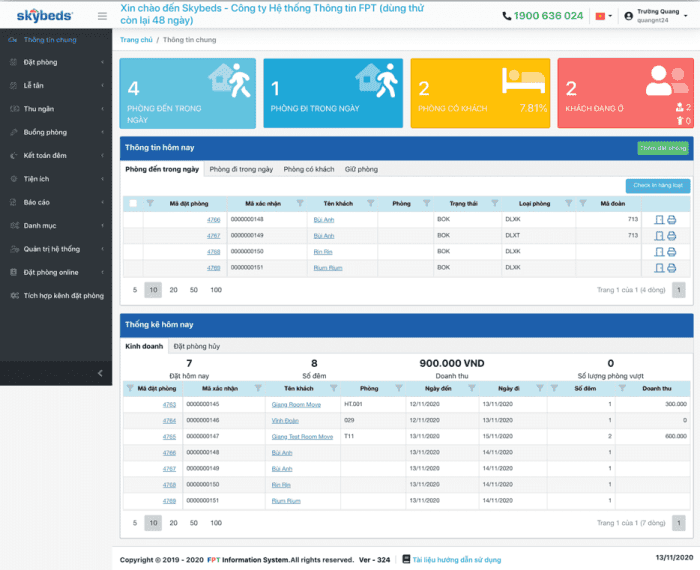Expand the Đặt phòng sidebar menu
This screenshot has width=700, height=570.
[x=56, y=62]
